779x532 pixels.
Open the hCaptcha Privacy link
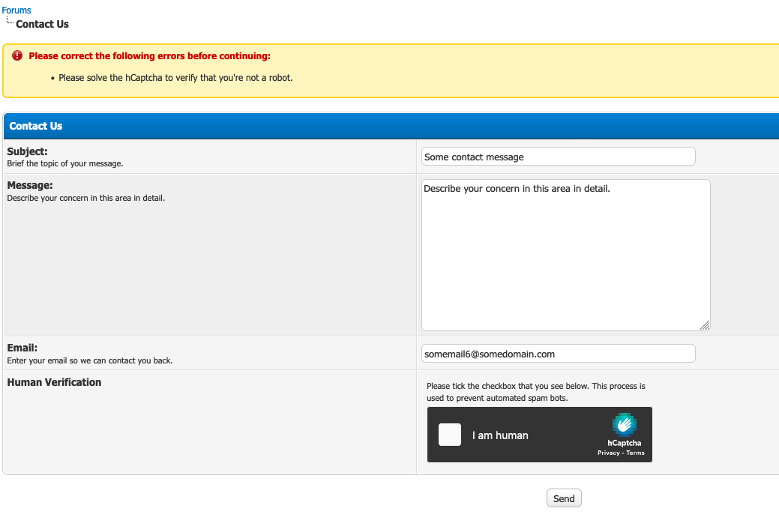pos(607,453)
